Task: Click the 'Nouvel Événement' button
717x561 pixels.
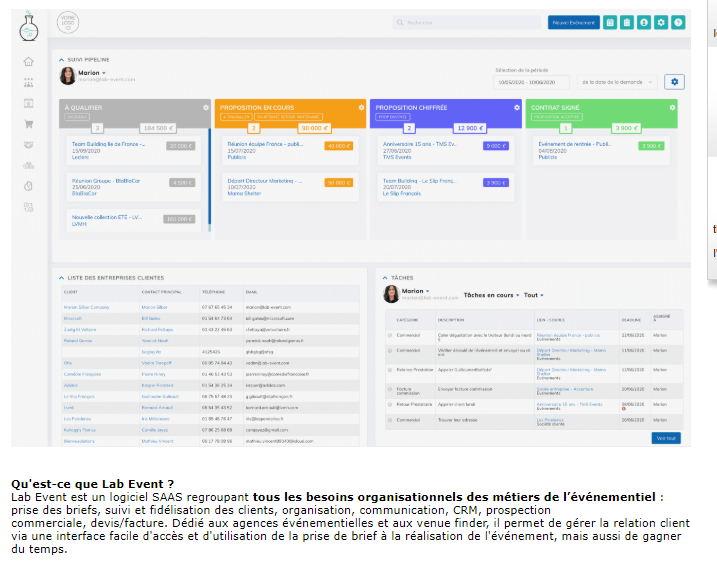Action: click(x=572, y=22)
